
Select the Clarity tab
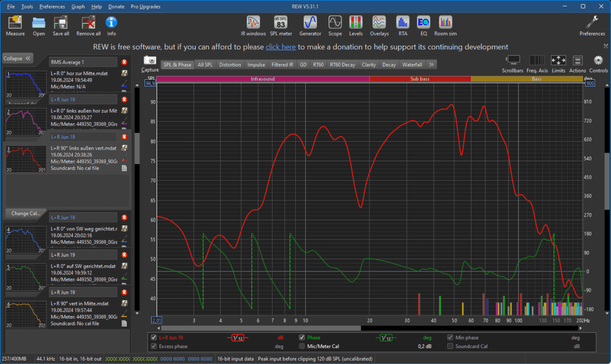[x=368, y=64]
